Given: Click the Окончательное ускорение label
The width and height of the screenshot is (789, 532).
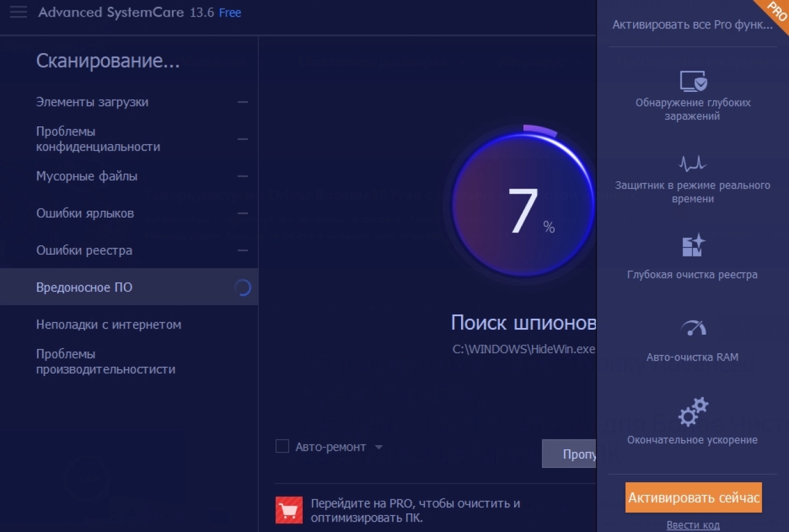Looking at the screenshot, I should (x=692, y=440).
